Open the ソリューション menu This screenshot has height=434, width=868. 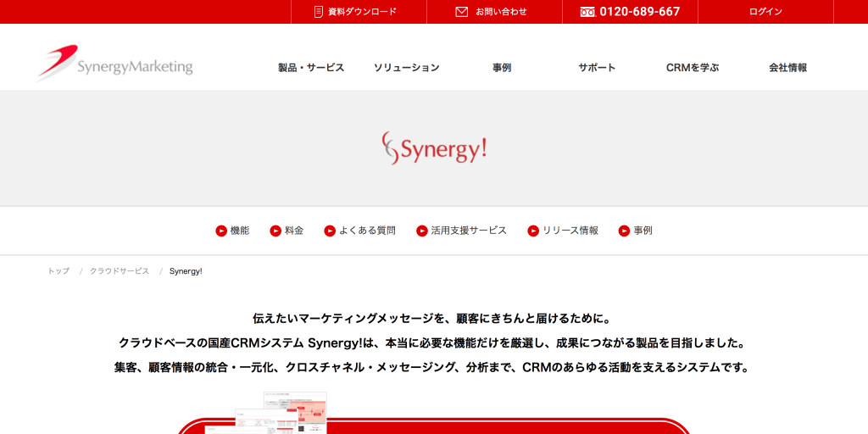(x=406, y=68)
